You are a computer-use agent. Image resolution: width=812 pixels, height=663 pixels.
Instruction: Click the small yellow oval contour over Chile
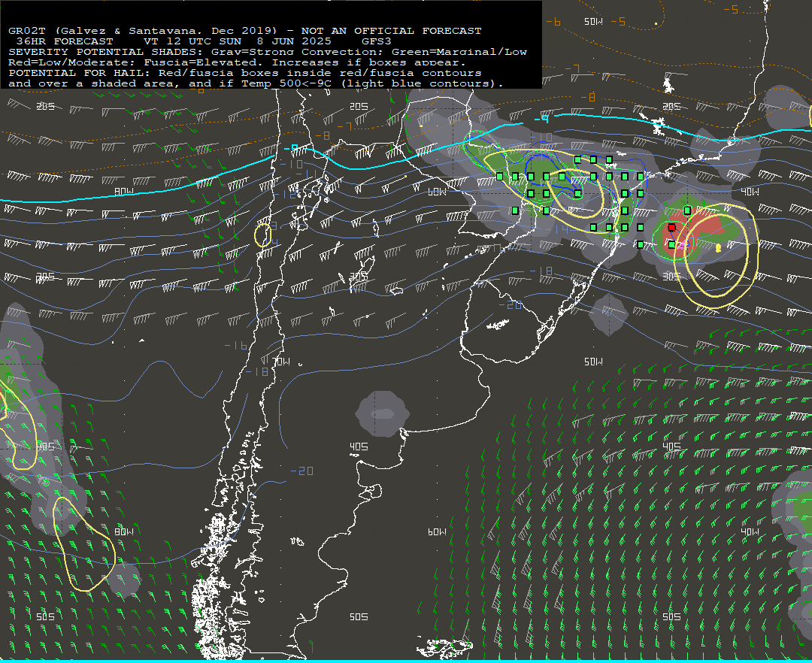263,235
